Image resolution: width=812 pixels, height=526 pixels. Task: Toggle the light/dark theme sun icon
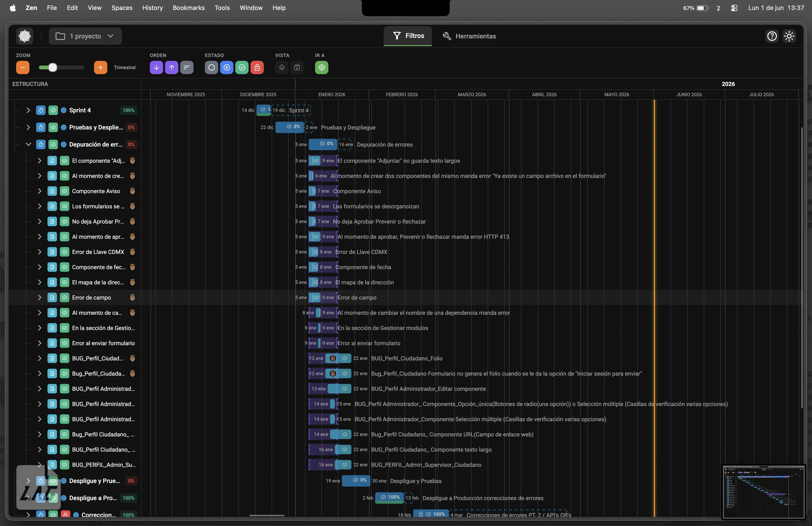(x=789, y=36)
